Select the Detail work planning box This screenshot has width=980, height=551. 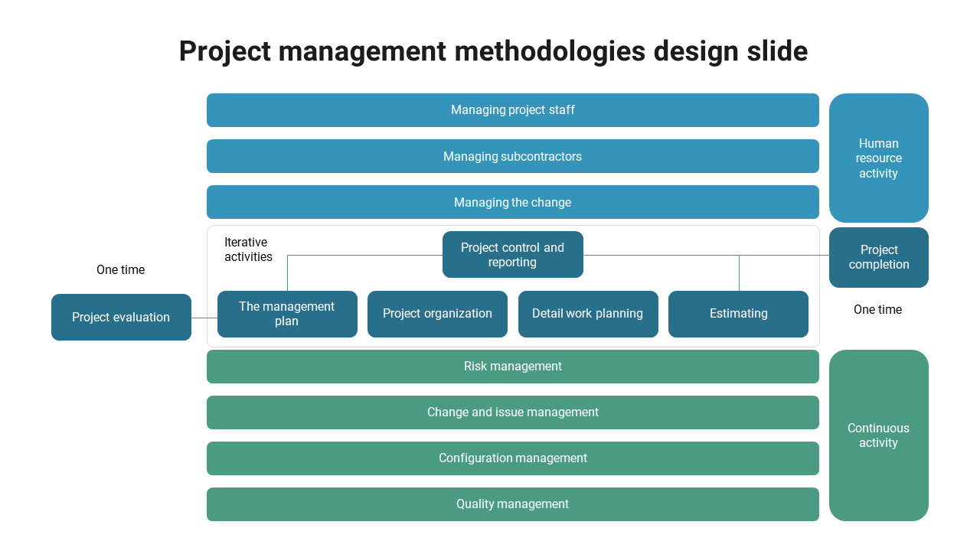tap(587, 314)
